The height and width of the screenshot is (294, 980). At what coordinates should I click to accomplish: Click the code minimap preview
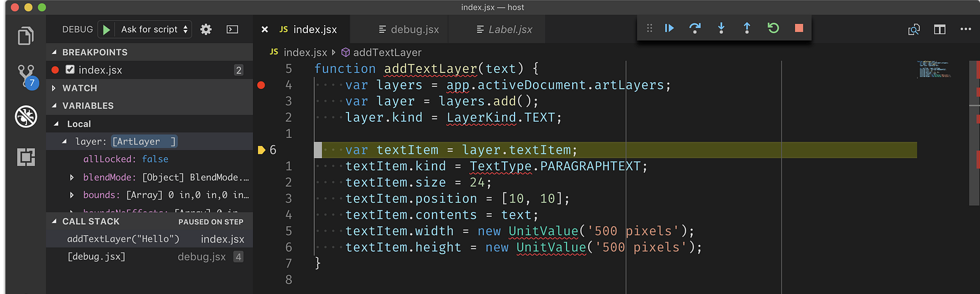coord(934,69)
